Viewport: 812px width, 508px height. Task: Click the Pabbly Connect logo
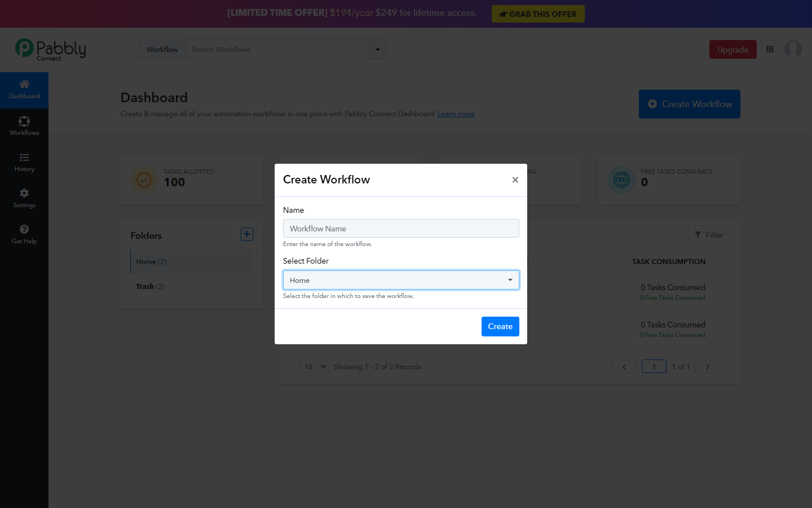[x=50, y=50]
